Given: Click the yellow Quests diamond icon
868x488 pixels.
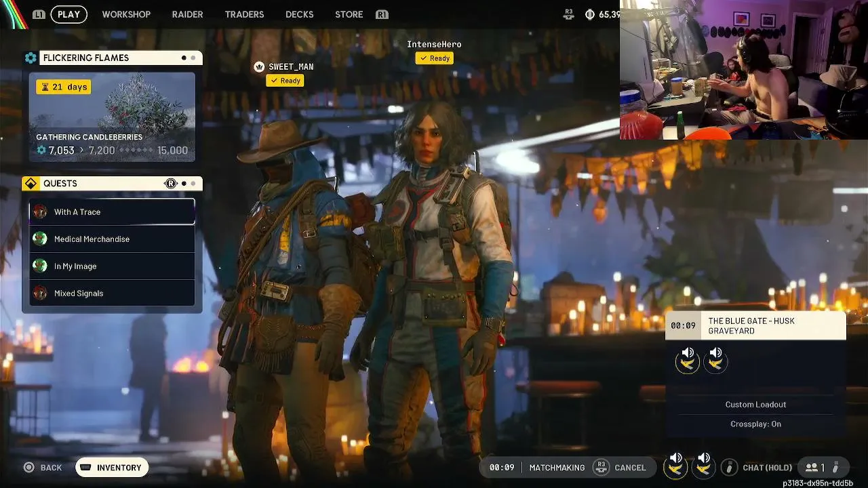Looking at the screenshot, I should 31,184.
